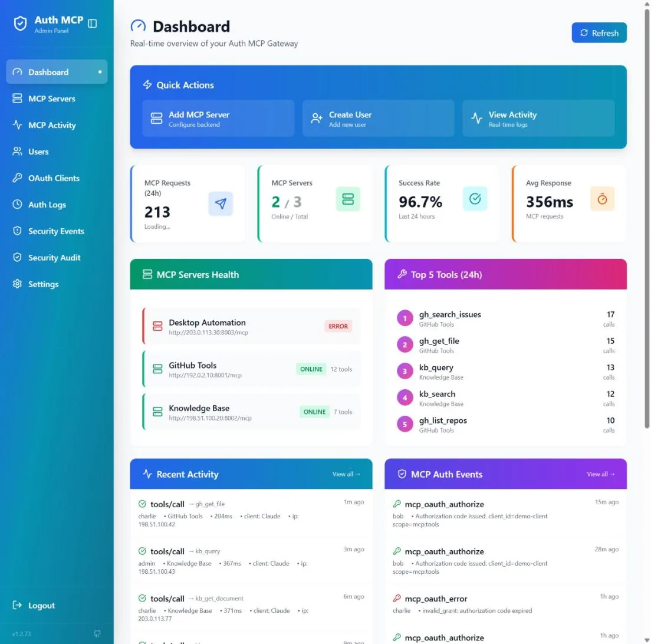
Task: Click the Security Audit shield-check icon
Action: (17, 258)
